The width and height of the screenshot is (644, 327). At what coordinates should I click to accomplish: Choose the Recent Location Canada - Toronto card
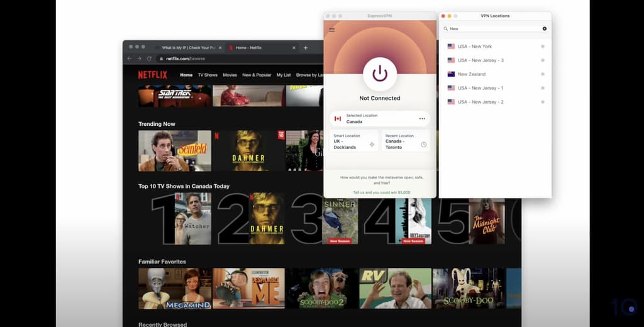(x=406, y=141)
